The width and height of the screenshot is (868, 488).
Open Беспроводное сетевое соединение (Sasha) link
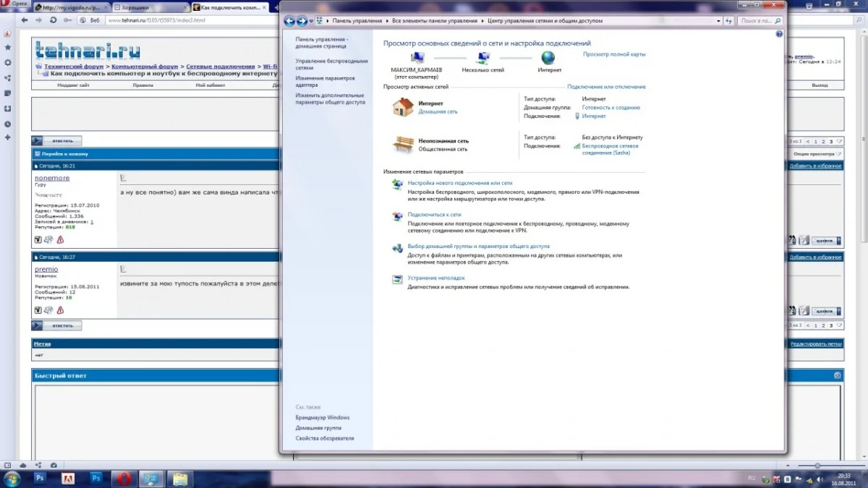tap(610, 150)
